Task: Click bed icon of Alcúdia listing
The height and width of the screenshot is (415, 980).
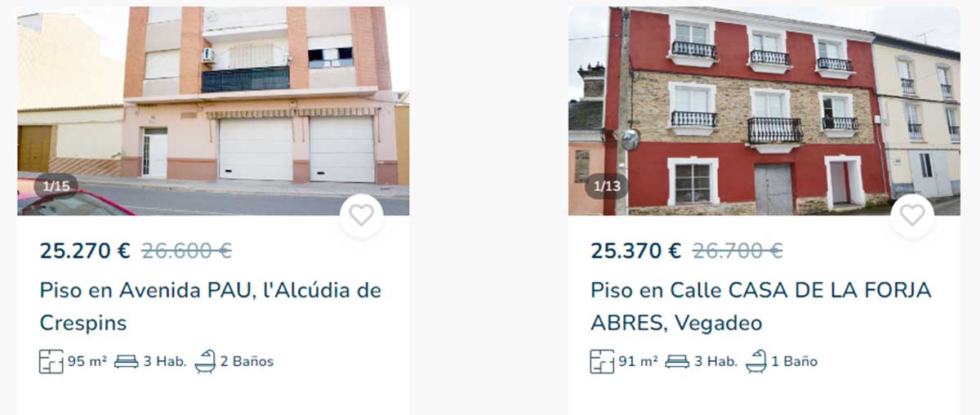Action: tap(126, 361)
